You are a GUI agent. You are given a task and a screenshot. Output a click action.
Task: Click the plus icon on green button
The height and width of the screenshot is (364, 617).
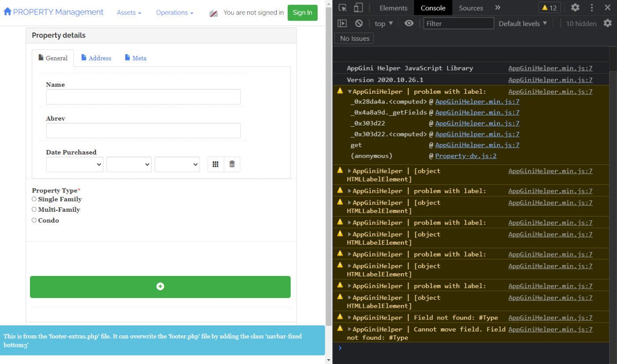click(x=160, y=286)
